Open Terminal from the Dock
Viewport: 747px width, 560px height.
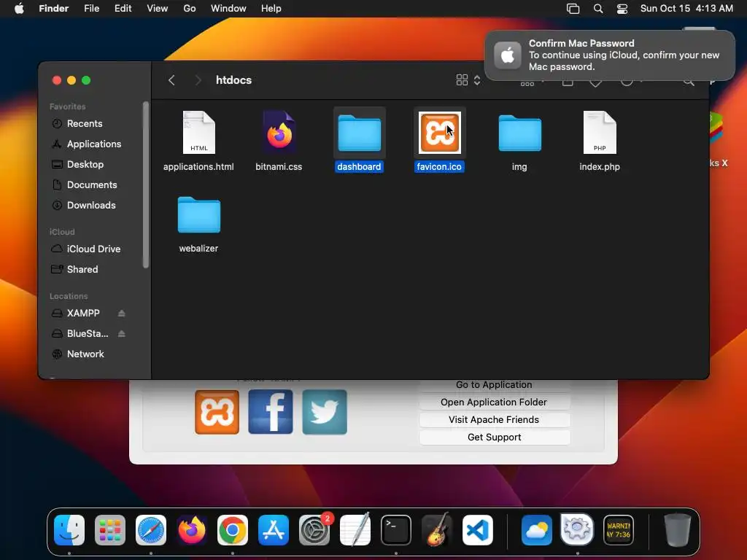pos(396,530)
